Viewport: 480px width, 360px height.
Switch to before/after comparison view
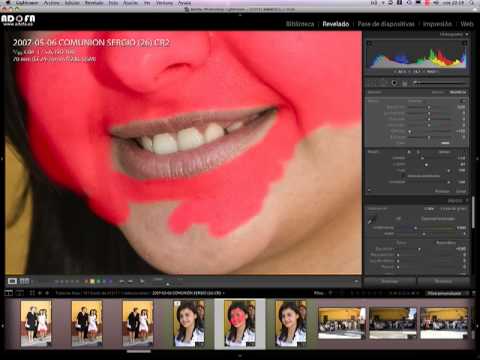[24, 281]
